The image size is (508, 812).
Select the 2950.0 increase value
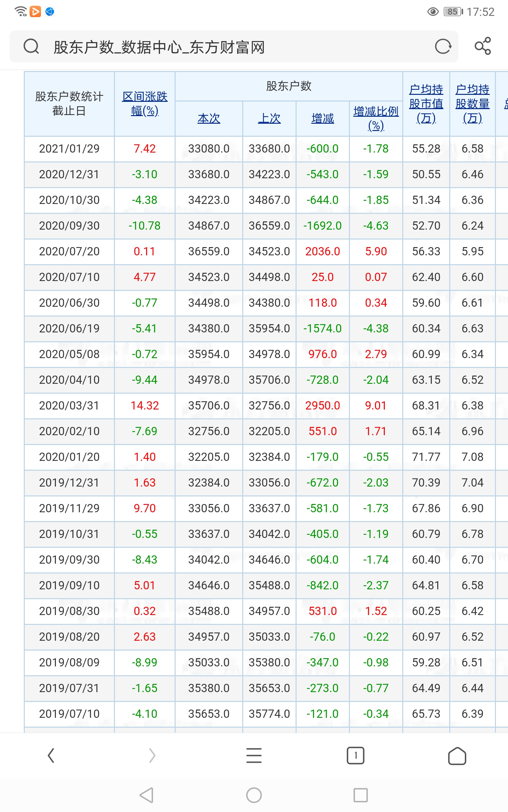click(x=323, y=406)
